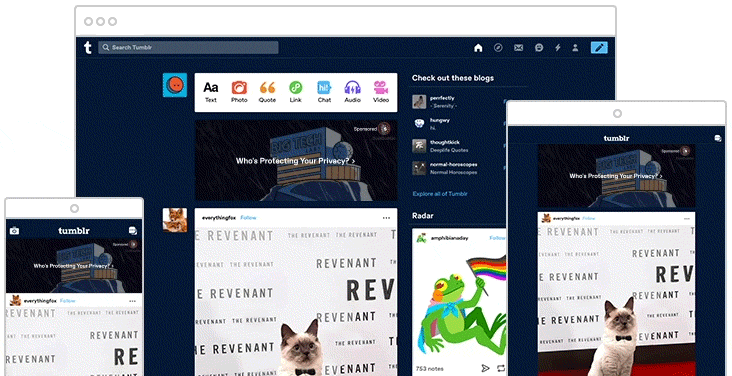Image resolution: width=732 pixels, height=376 pixels.
Task: Open the Account person icon
Action: [x=575, y=48]
